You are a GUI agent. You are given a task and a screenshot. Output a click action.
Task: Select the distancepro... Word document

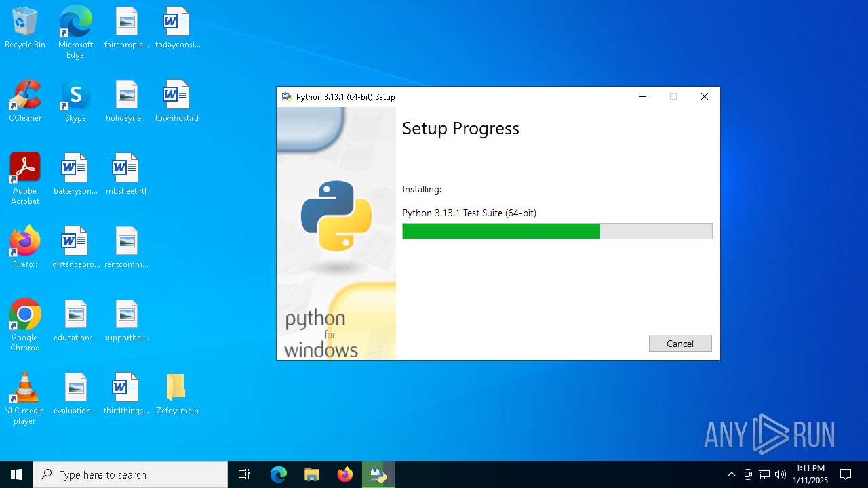pyautogui.click(x=75, y=248)
